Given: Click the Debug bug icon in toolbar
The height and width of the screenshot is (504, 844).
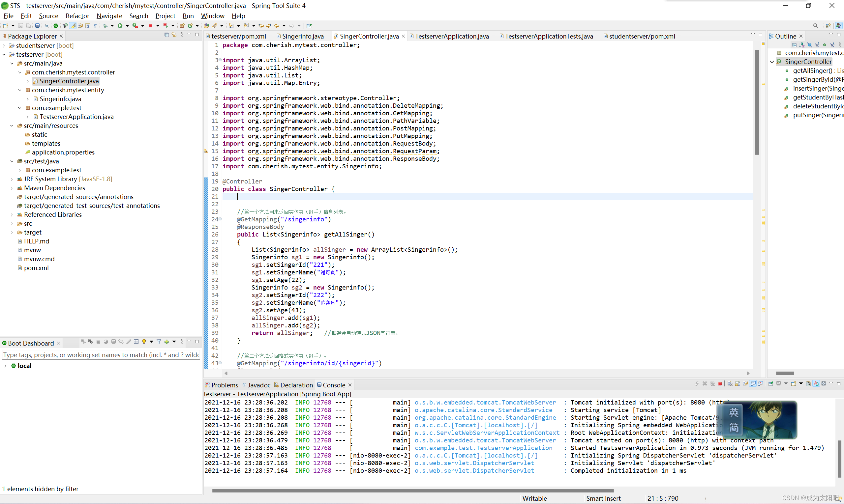Looking at the screenshot, I should (x=105, y=26).
